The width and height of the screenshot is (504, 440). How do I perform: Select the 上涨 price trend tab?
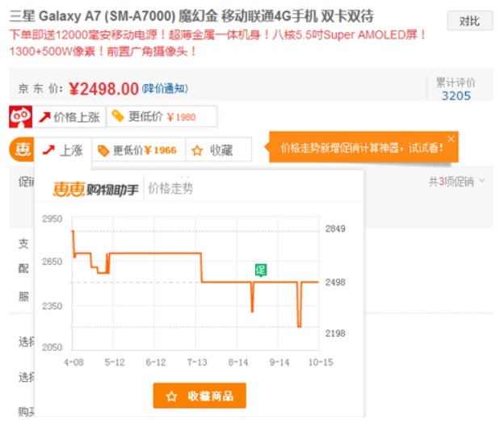pyautogui.click(x=63, y=150)
